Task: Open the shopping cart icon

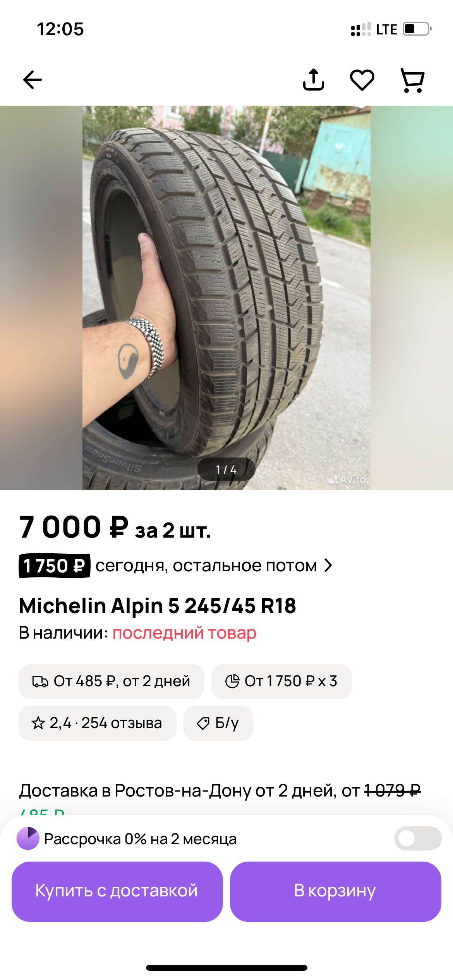Action: [x=412, y=80]
